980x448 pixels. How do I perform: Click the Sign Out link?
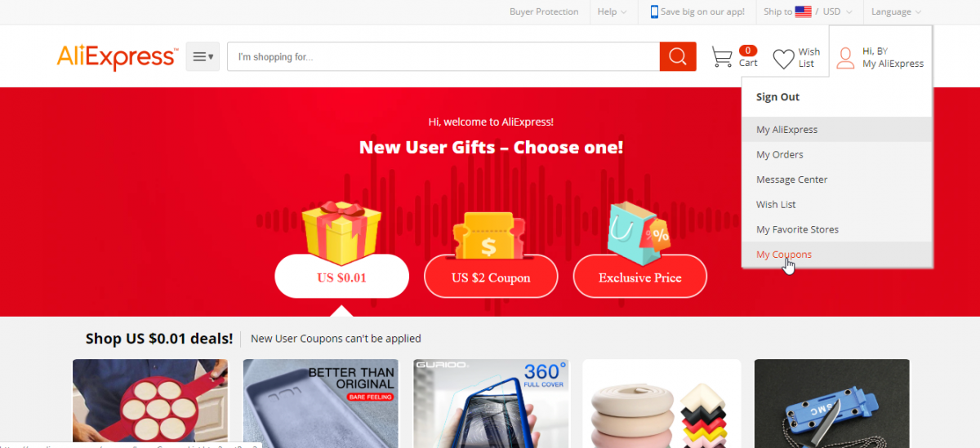pyautogui.click(x=777, y=96)
